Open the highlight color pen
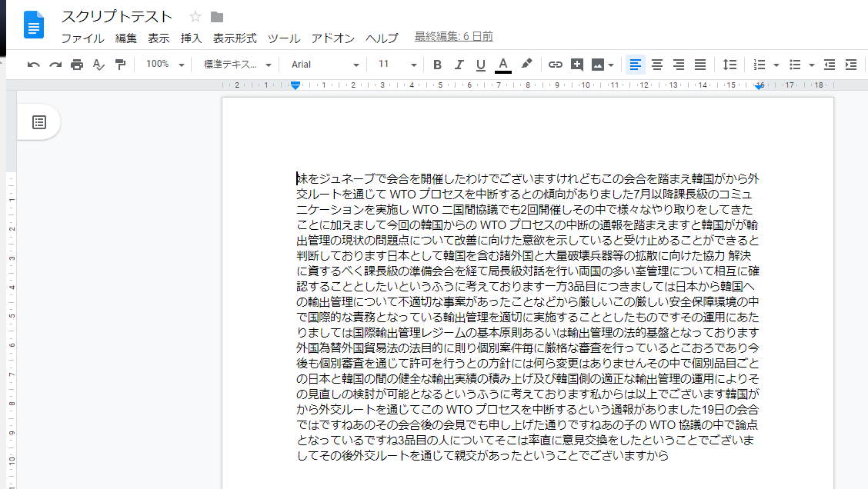Viewport: 868px width, 489px height. (526, 64)
